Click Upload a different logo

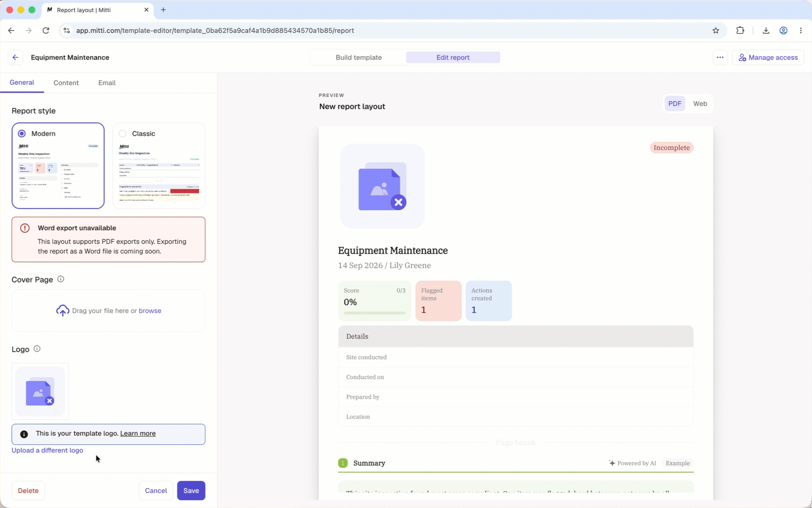coord(47,450)
